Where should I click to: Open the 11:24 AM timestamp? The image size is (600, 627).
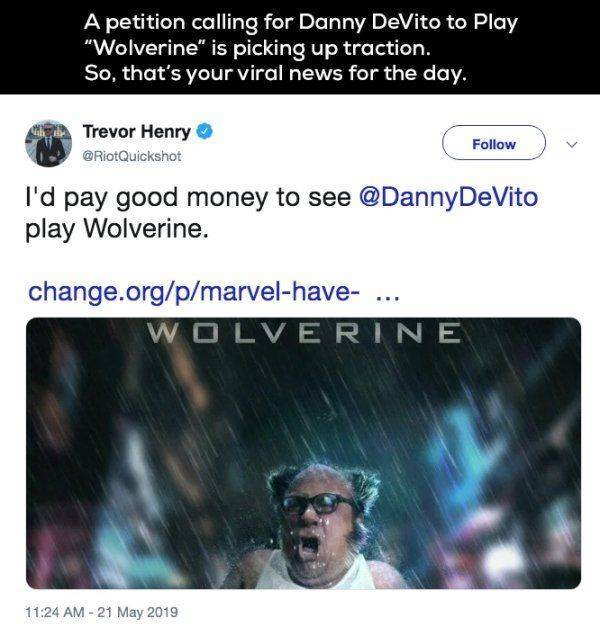point(55,612)
